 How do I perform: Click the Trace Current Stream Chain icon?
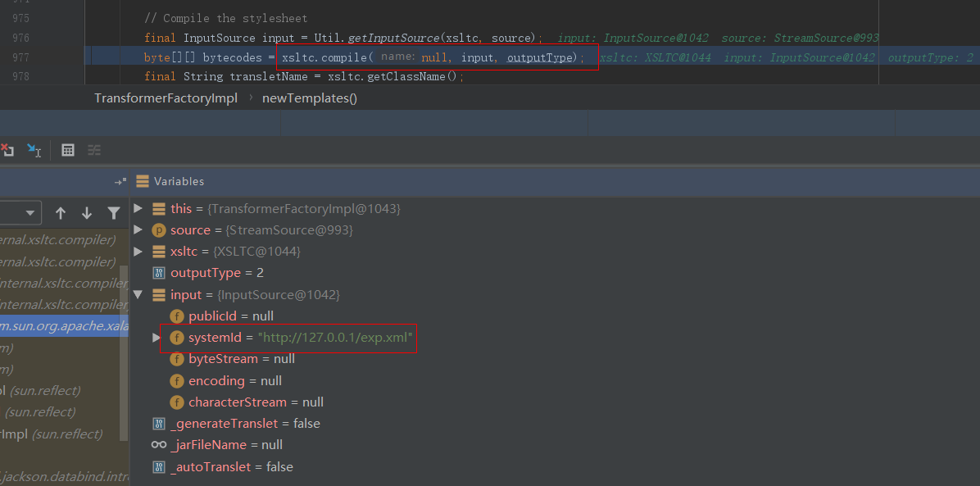click(94, 150)
